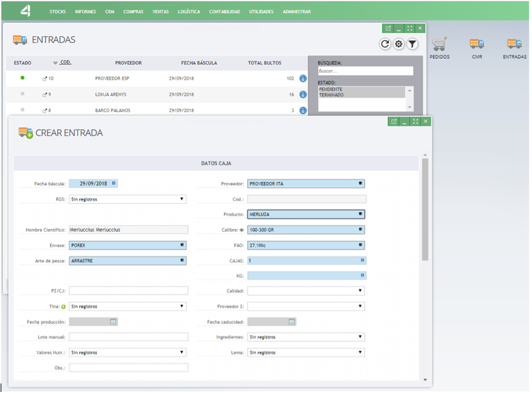
Task: Click the Crear Entrada vertical scrollbar
Action: click(425, 211)
